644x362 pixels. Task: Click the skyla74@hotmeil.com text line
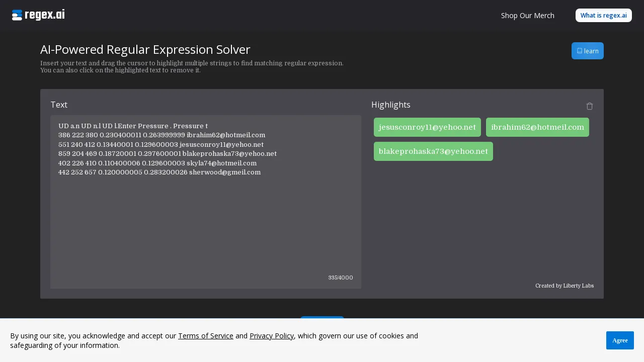pos(157,163)
